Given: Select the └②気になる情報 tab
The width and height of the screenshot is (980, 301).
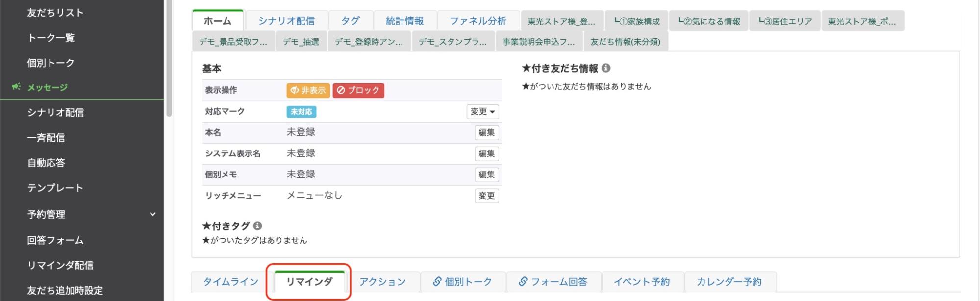Looking at the screenshot, I should pyautogui.click(x=709, y=21).
